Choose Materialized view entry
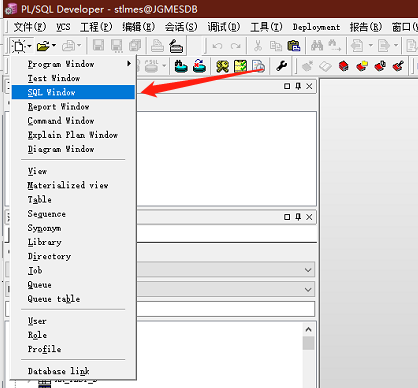Screen dimensions: 418x388 point(73,185)
